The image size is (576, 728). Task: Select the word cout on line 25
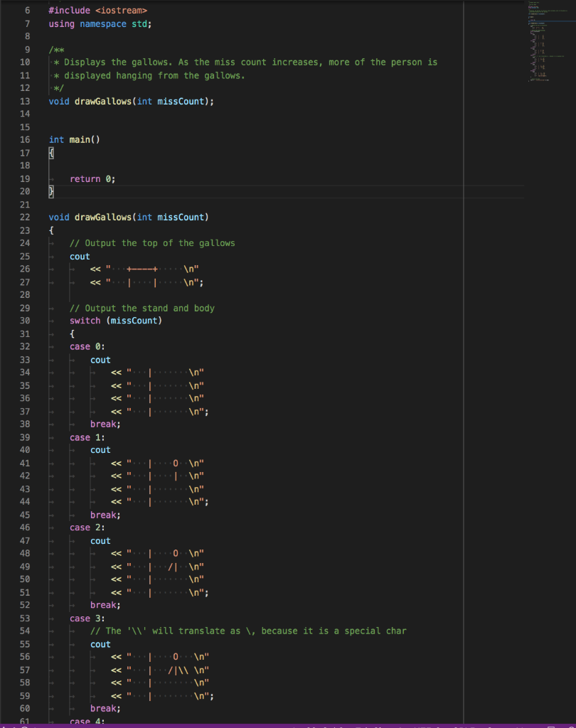pos(80,256)
